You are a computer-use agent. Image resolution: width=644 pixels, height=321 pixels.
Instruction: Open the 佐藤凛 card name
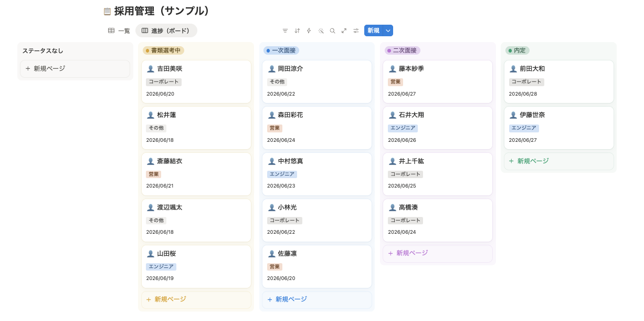point(287,254)
